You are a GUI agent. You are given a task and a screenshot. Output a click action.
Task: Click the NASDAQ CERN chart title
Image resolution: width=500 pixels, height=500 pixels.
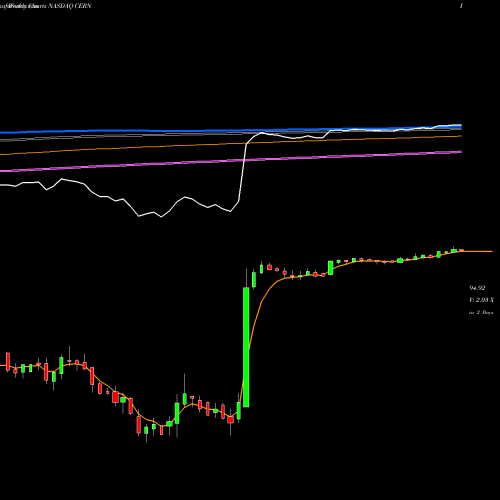pos(46,6)
